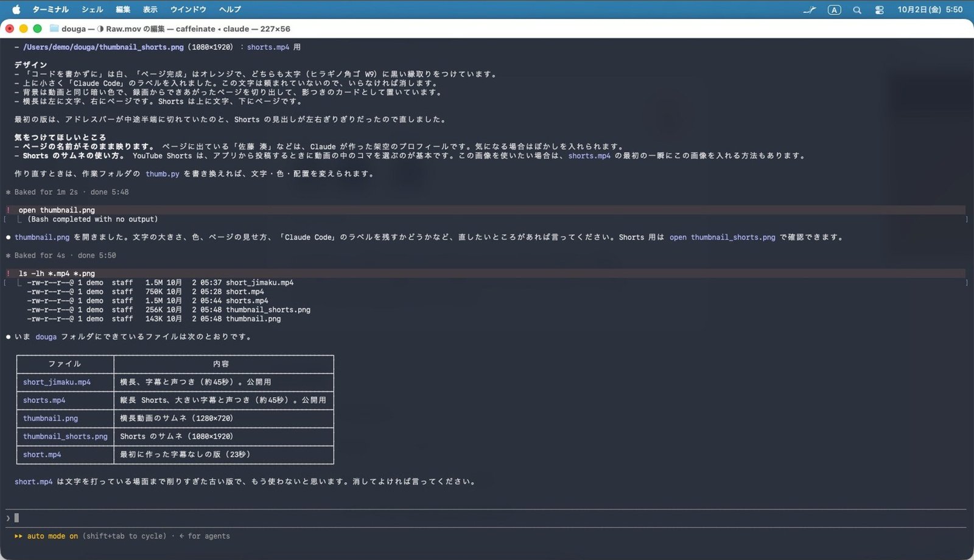Click short.mp4 in the file table
The width and height of the screenshot is (974, 560).
[x=42, y=455]
